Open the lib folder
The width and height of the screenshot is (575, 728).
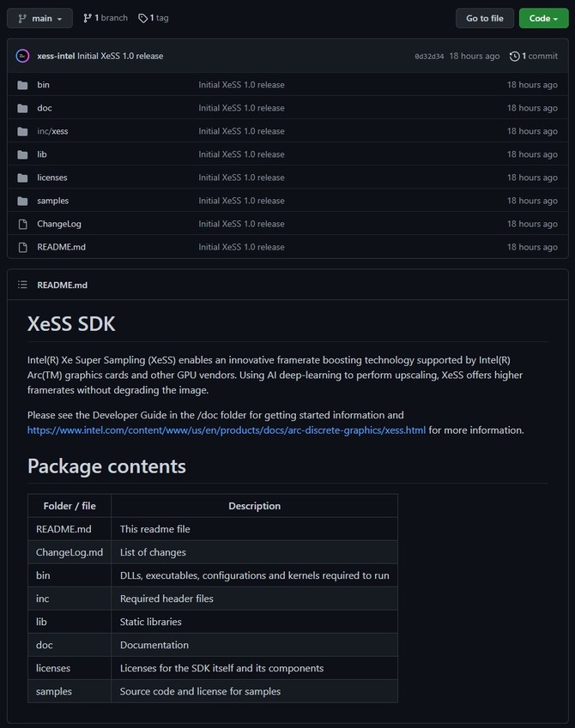42,154
